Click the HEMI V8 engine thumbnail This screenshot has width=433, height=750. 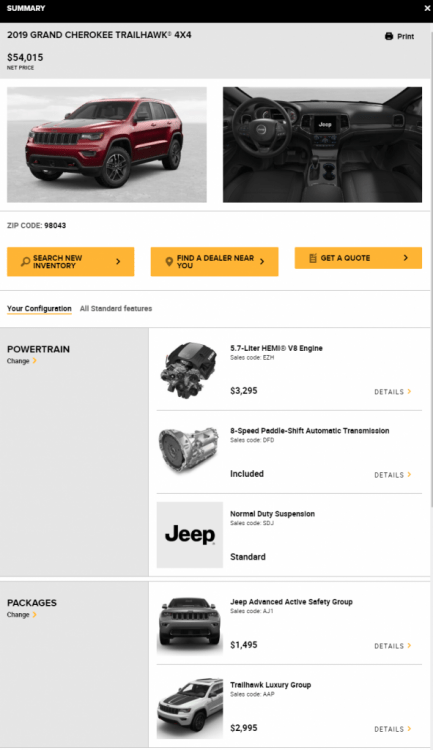click(x=189, y=370)
